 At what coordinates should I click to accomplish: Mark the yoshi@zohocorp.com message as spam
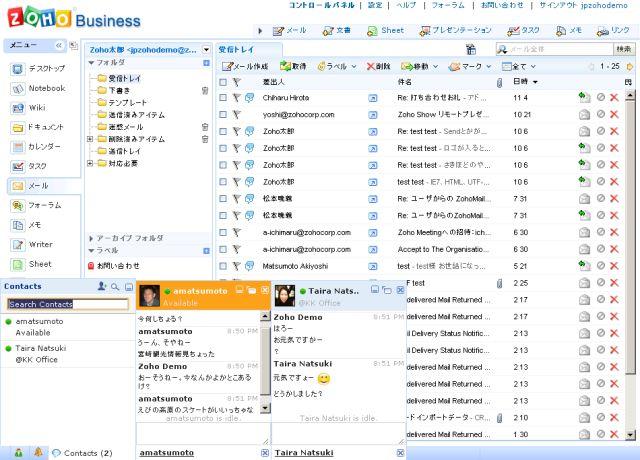601,114
